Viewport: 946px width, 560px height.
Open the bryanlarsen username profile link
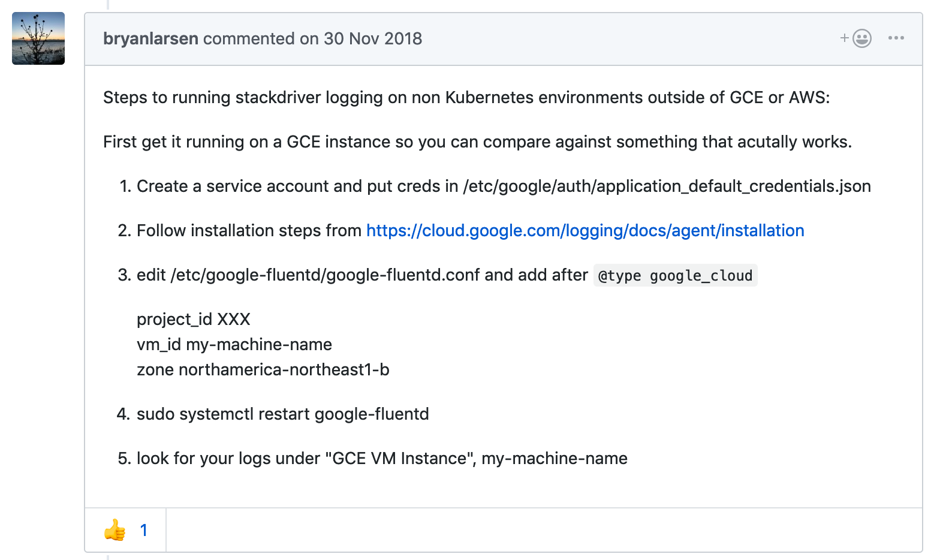tap(150, 38)
